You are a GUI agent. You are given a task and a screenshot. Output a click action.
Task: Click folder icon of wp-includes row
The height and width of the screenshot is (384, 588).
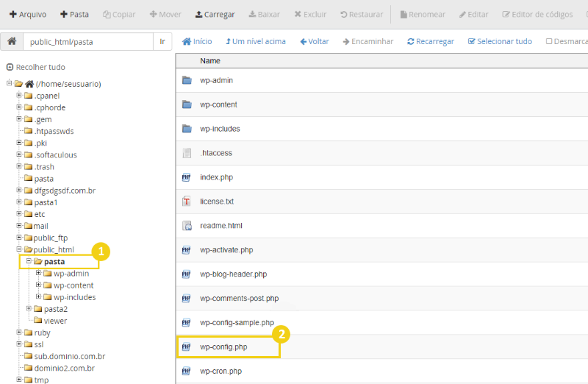pos(187,129)
